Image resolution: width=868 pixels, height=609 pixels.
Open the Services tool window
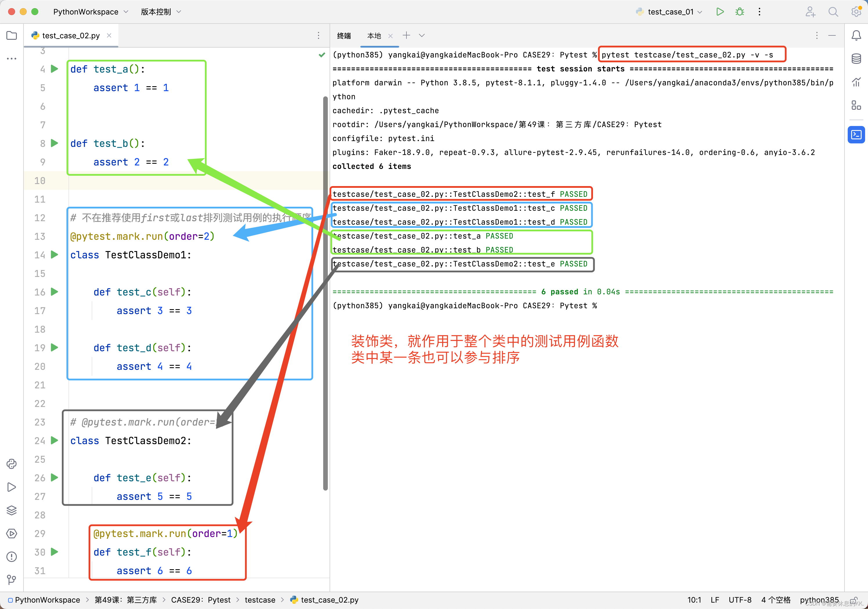tap(12, 533)
